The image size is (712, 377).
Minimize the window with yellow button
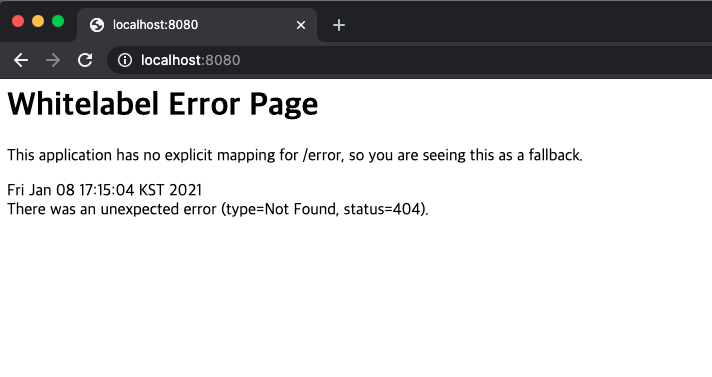(x=38, y=21)
